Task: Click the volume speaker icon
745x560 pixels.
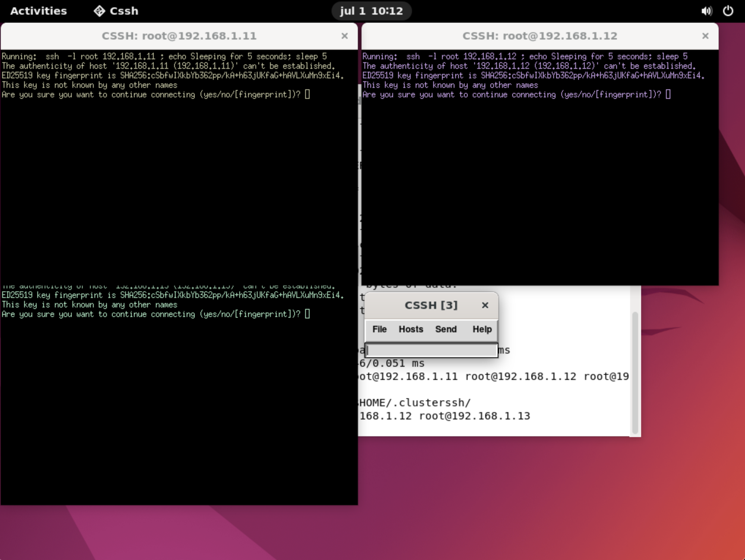Action: pyautogui.click(x=707, y=11)
